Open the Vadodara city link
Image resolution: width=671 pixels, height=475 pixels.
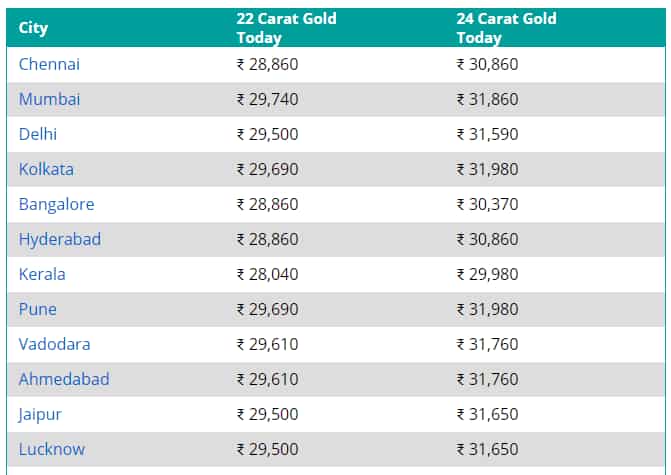(x=54, y=344)
